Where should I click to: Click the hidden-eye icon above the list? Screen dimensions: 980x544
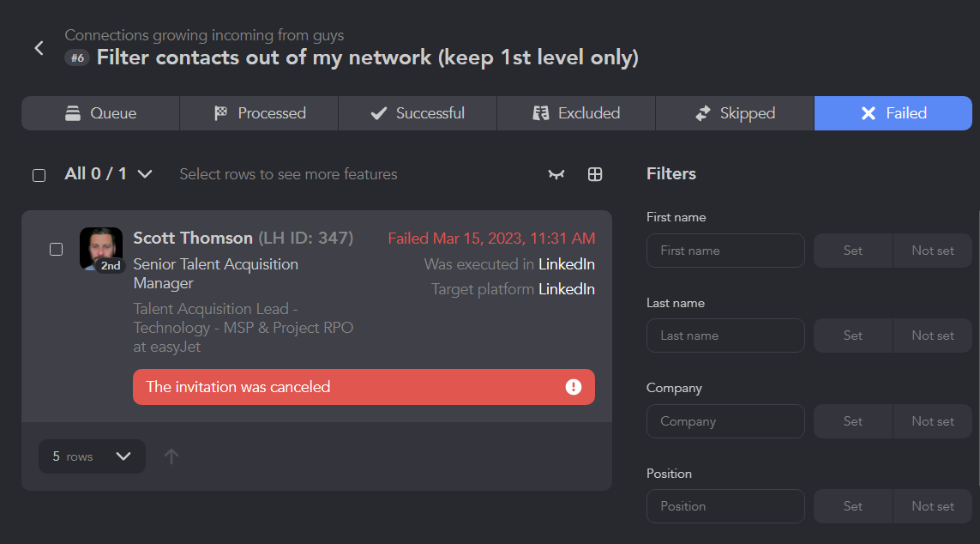556,174
